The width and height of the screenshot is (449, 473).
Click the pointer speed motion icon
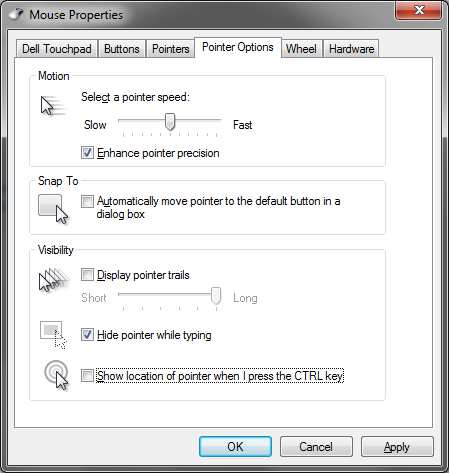click(53, 106)
